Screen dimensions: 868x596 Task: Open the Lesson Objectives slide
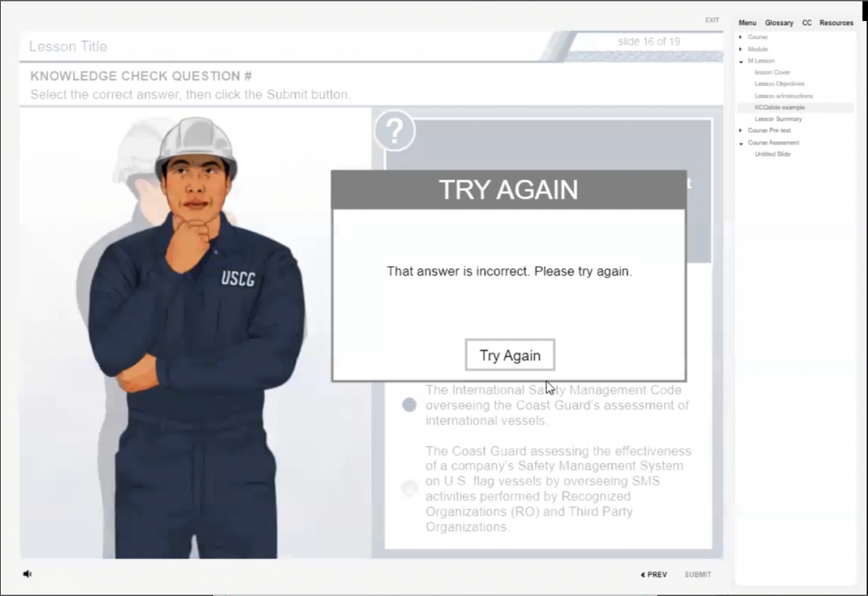tap(779, 84)
